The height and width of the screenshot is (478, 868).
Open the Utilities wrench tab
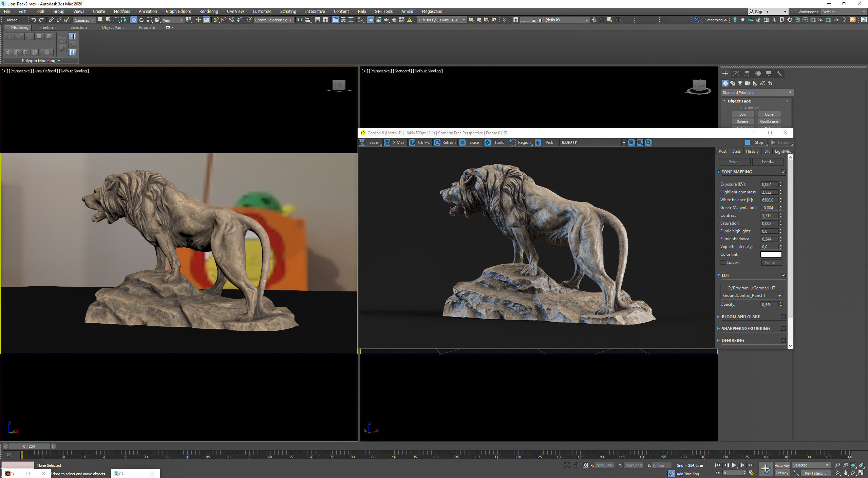(x=779, y=73)
